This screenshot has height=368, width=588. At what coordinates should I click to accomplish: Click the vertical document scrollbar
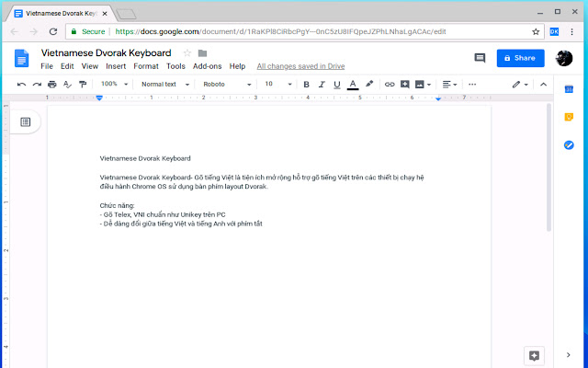coord(548,167)
